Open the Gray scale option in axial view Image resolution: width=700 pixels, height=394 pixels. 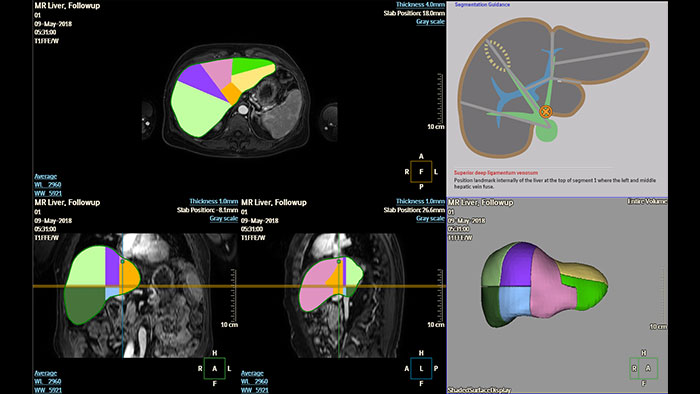[430, 21]
